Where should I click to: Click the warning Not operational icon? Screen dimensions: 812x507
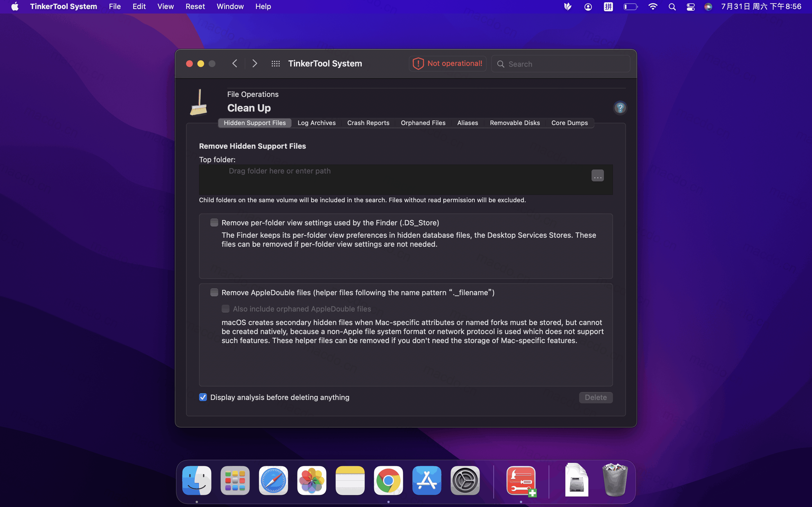click(418, 63)
